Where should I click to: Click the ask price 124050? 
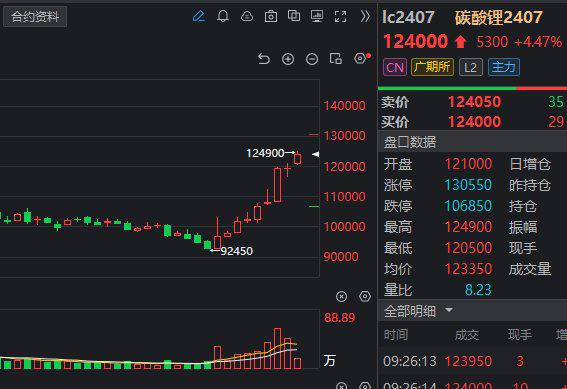tap(474, 102)
